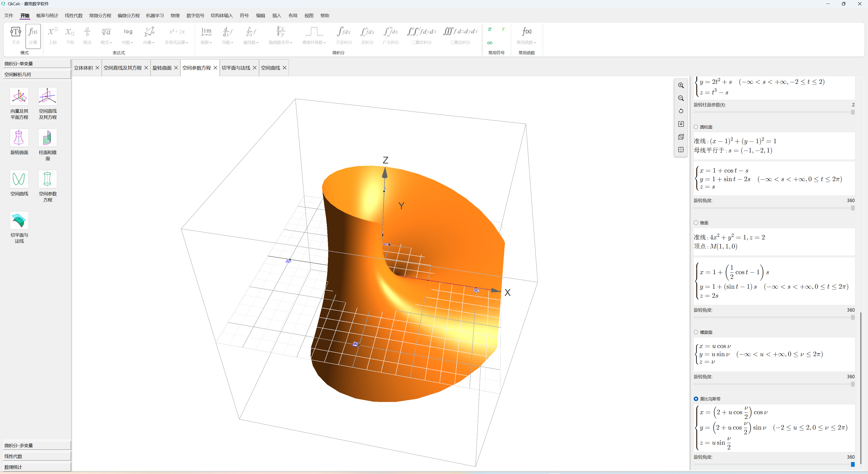
Task: Select the 锥面 radio button
Action: (x=696, y=222)
